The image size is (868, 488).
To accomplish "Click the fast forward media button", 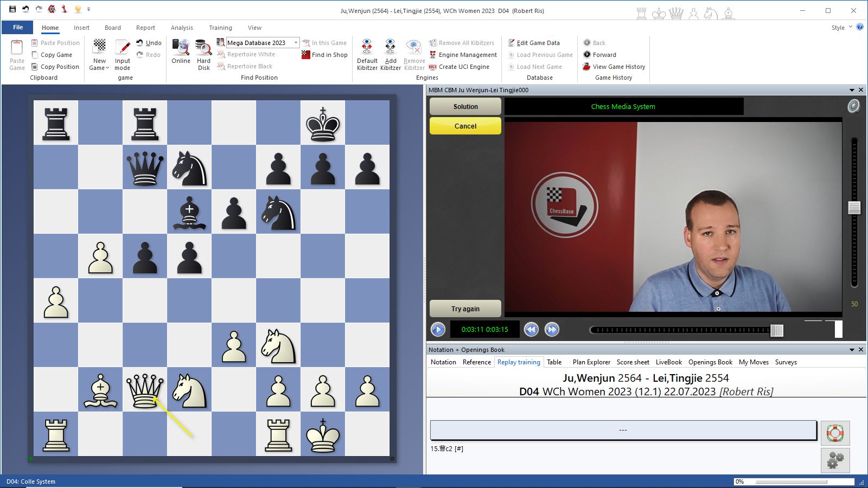I will pos(552,329).
